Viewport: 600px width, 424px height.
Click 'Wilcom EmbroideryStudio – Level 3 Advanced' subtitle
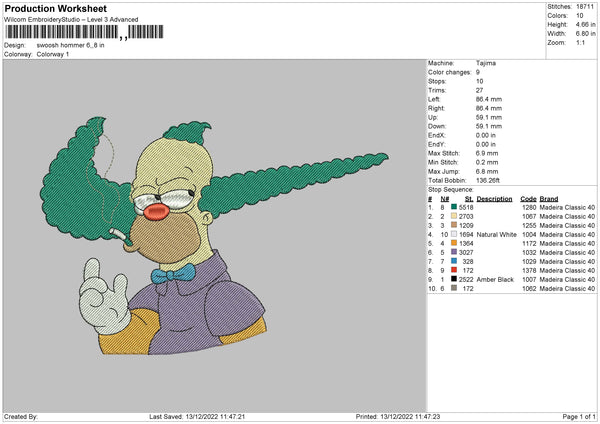point(71,20)
